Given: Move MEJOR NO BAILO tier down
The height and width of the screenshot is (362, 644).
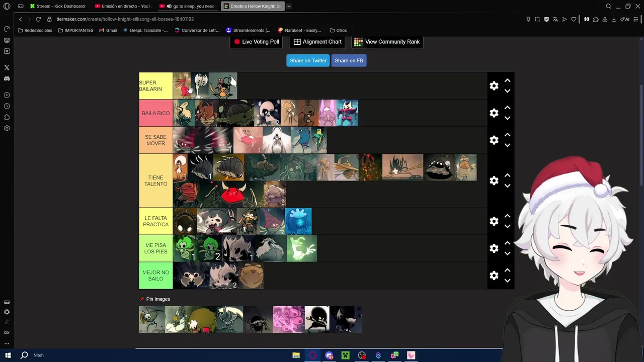Looking at the screenshot, I should [x=507, y=281].
